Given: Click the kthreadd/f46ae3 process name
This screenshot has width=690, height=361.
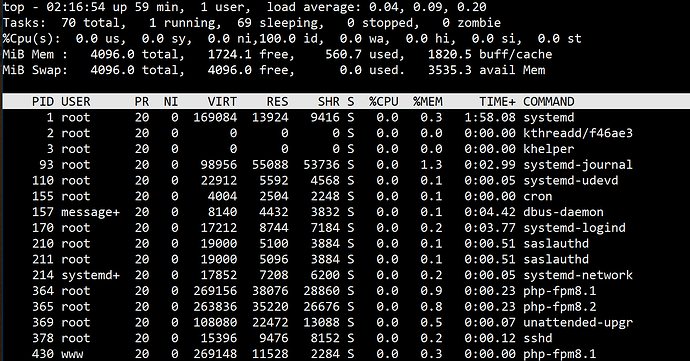Looking at the screenshot, I should tap(578, 133).
